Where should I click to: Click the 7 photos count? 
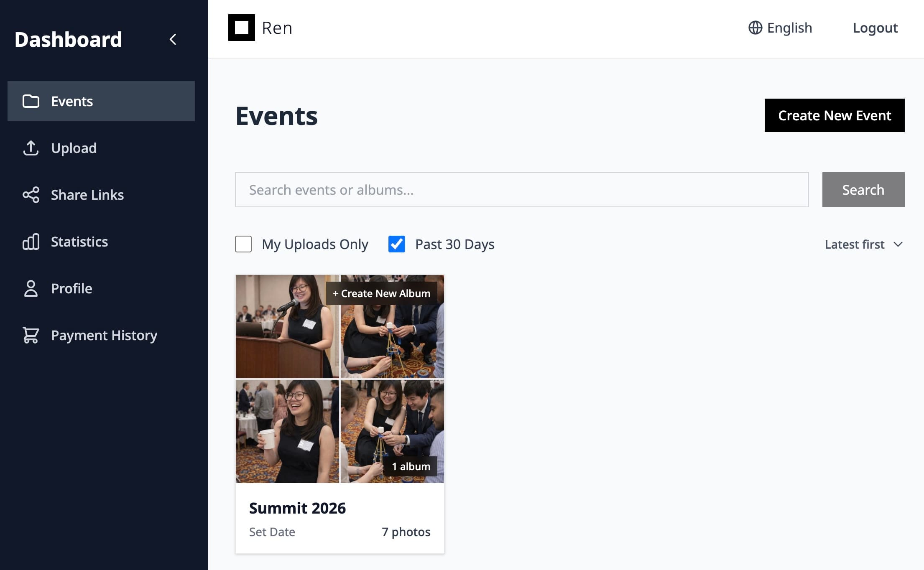[406, 532]
